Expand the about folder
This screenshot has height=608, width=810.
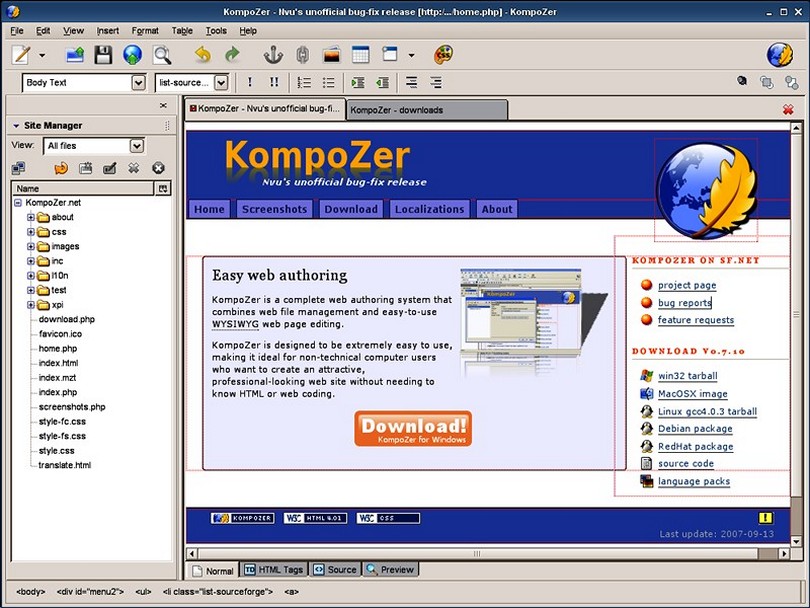31,217
